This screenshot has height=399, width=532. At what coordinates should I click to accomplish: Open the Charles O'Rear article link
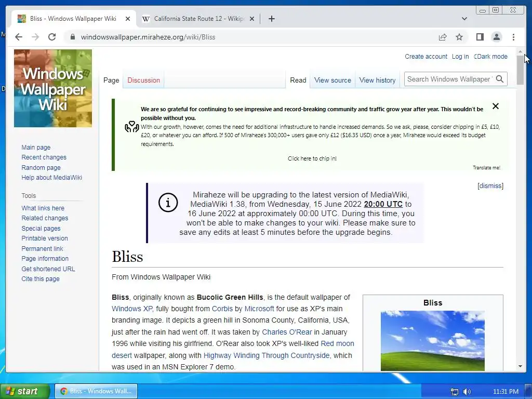pos(287,332)
